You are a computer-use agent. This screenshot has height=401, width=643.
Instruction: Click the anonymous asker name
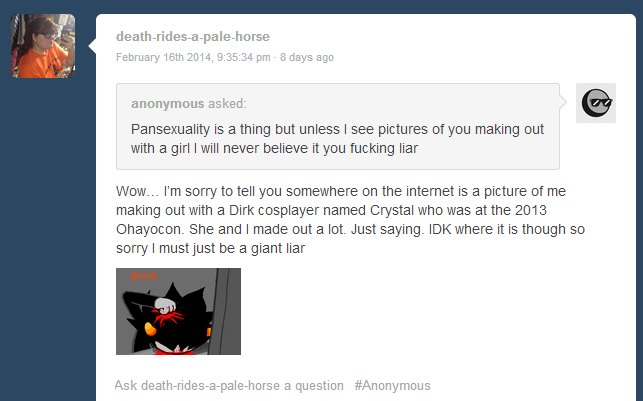[x=167, y=103]
